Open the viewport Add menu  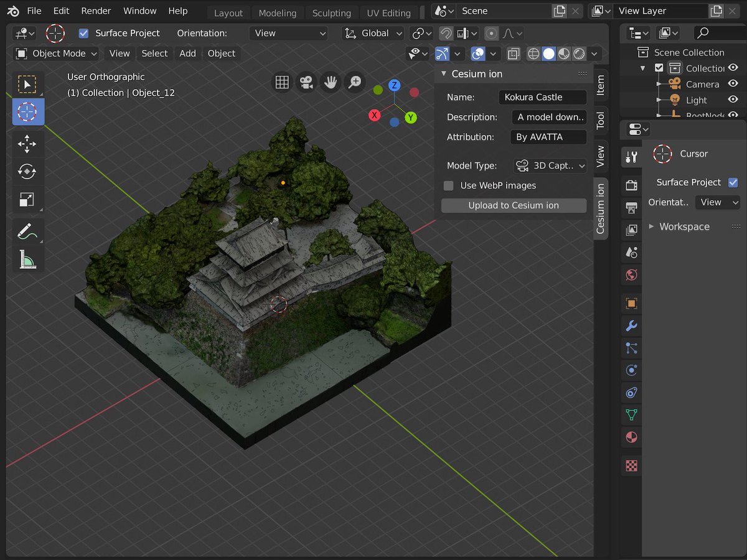[187, 54]
